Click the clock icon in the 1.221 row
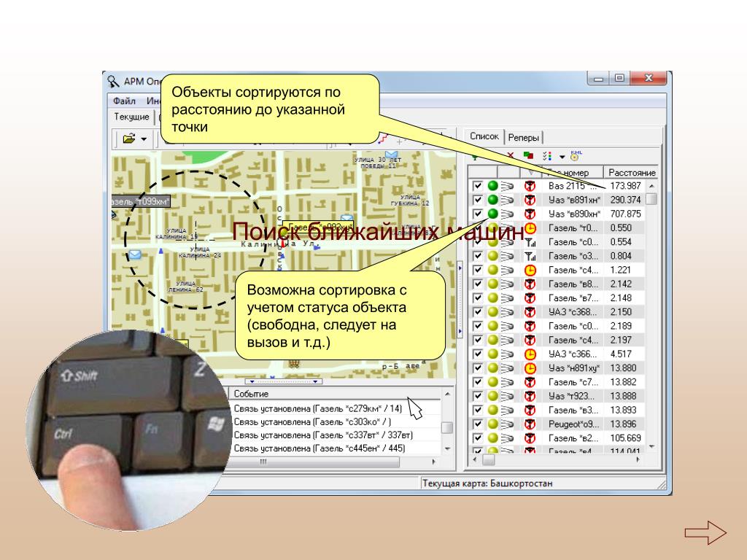 530,270
